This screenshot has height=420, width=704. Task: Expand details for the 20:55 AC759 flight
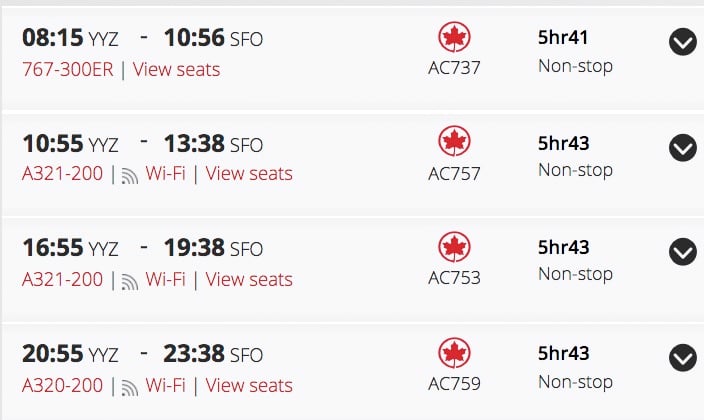coord(683,358)
